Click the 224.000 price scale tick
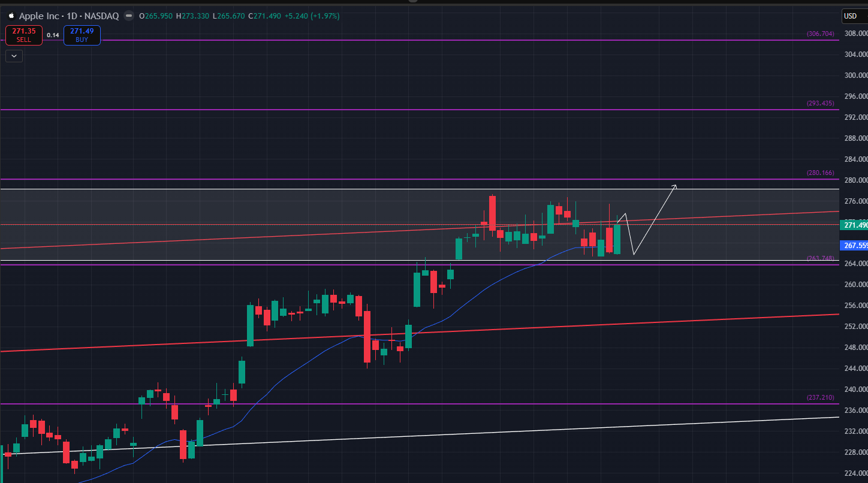Viewport: 868px width, 483px height. (x=855, y=473)
